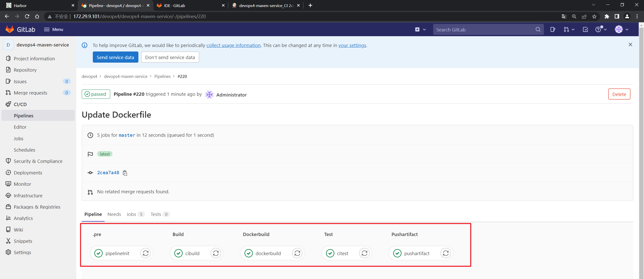Click the citest retry icon

click(x=364, y=253)
